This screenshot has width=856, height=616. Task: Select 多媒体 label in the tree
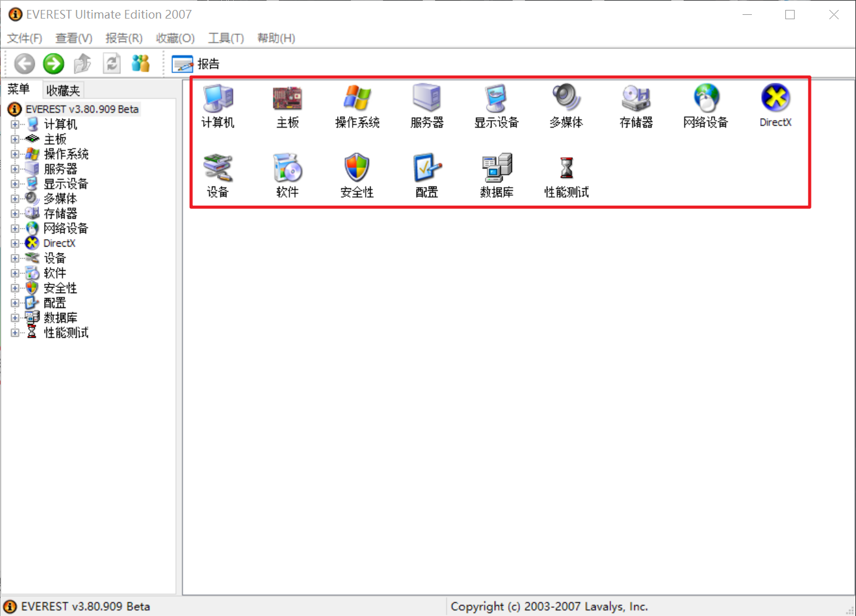pos(60,199)
